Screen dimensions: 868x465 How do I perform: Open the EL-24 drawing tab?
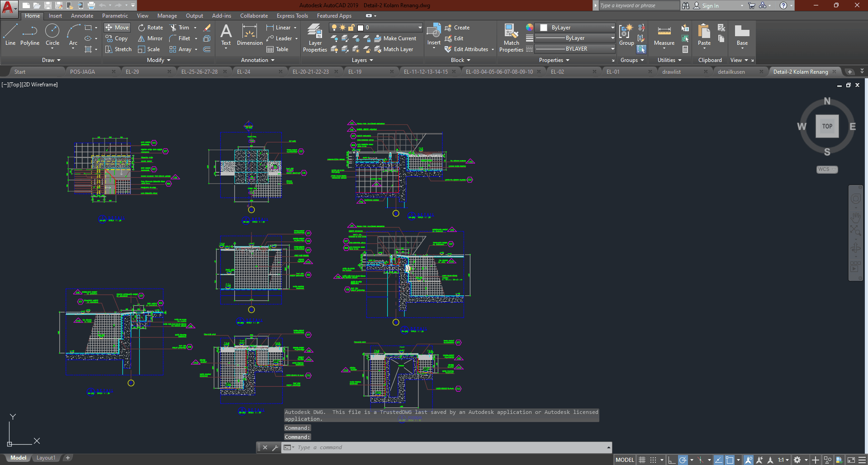point(244,71)
